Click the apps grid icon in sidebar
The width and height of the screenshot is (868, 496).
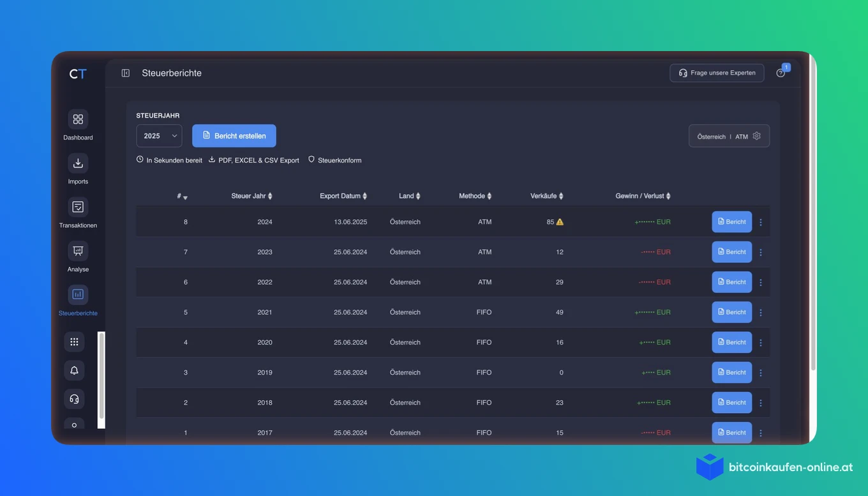tap(74, 342)
